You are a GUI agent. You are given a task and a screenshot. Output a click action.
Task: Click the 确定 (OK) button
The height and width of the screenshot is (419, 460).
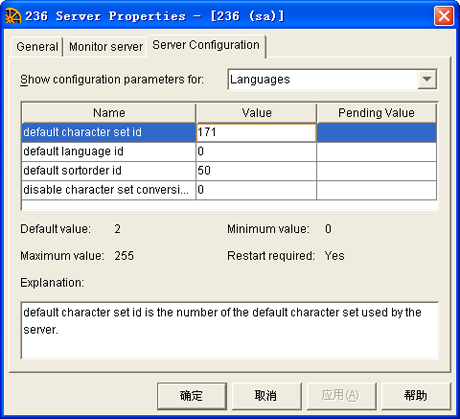click(192, 396)
